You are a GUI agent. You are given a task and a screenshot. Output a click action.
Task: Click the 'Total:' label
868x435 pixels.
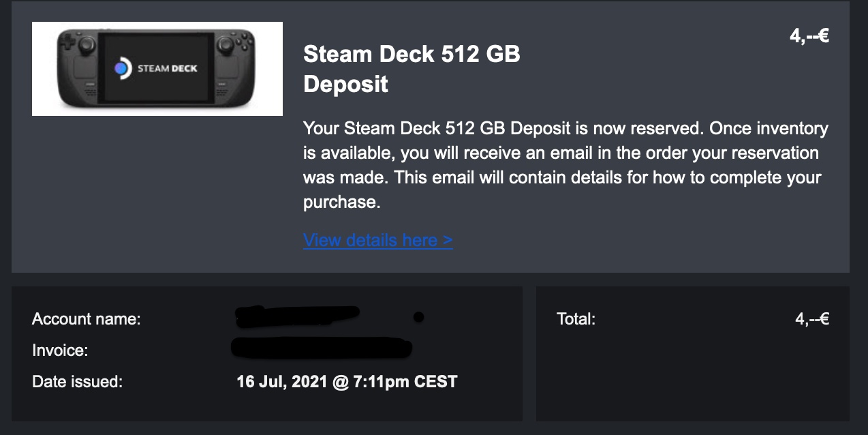576,318
